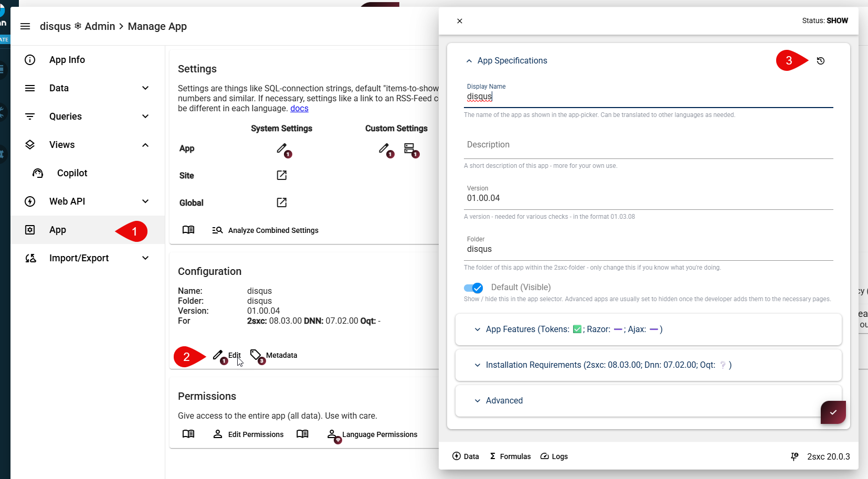Click the Queries filter icon
This screenshot has width=868, height=479.
(x=30, y=116)
